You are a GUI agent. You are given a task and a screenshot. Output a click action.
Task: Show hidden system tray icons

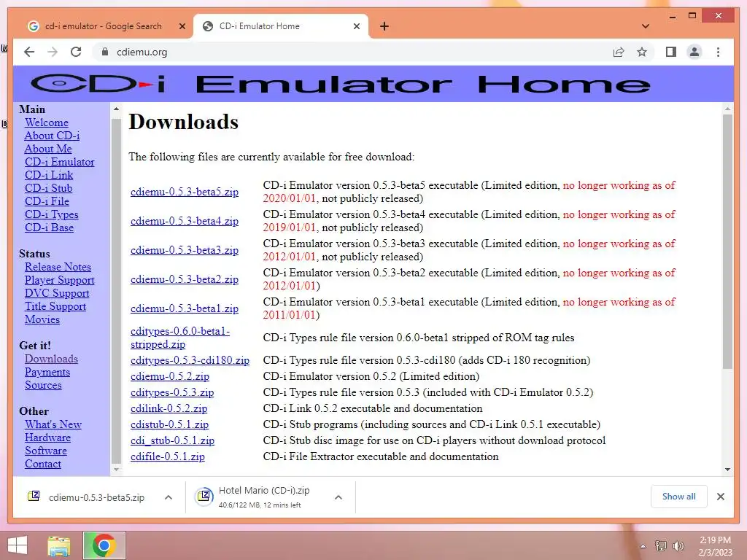point(643,546)
